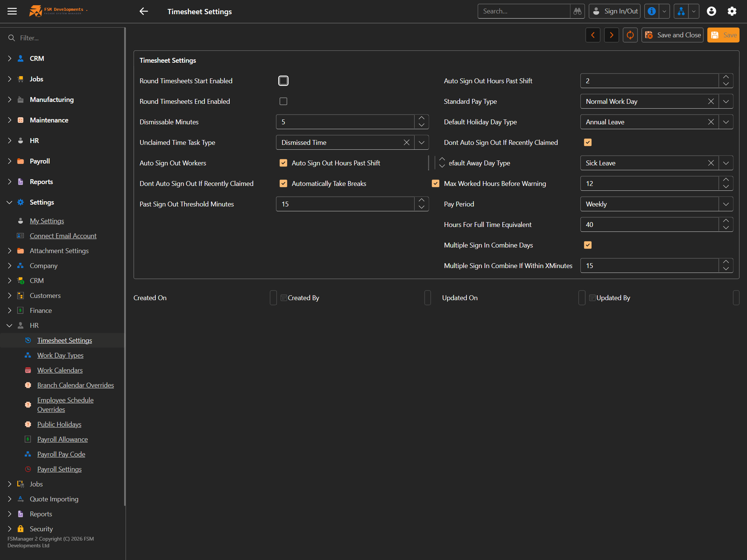Decrease Past Sign Out Threshold Minutes
The height and width of the screenshot is (560, 747).
point(422,208)
